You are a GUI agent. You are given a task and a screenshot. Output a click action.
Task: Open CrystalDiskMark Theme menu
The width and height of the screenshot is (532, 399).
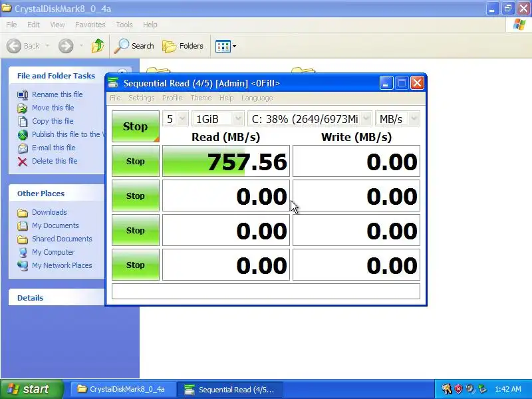pyautogui.click(x=201, y=98)
